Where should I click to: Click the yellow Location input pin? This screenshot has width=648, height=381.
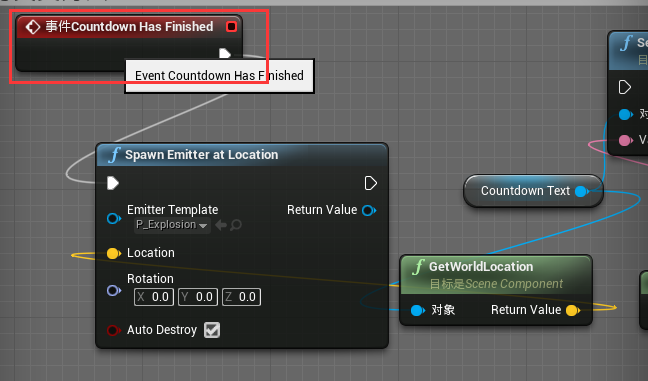coord(114,253)
